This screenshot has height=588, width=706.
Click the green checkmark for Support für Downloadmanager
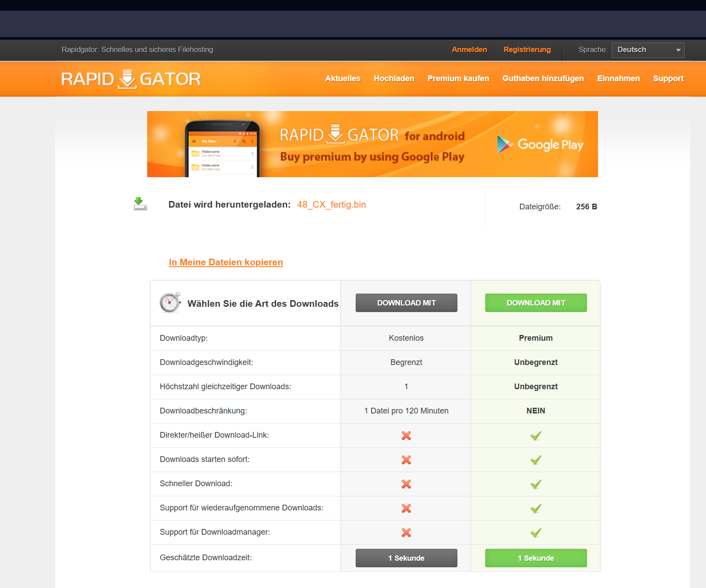pyautogui.click(x=535, y=532)
